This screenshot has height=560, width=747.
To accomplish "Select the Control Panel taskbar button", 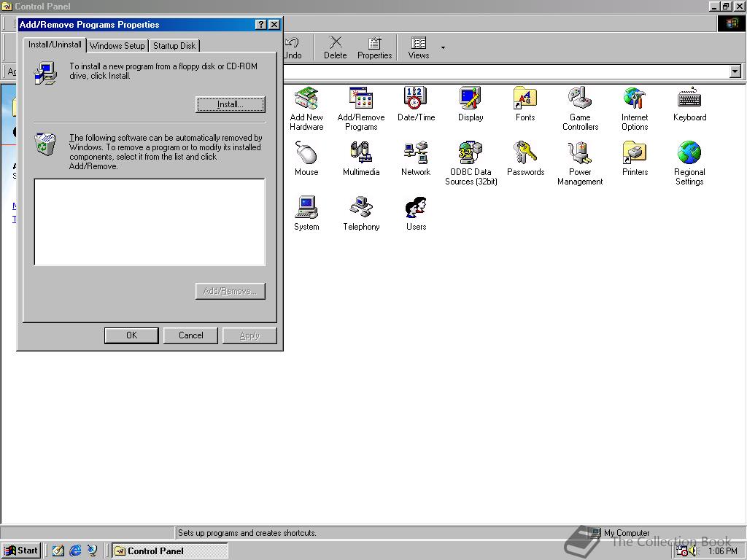I will (170, 551).
